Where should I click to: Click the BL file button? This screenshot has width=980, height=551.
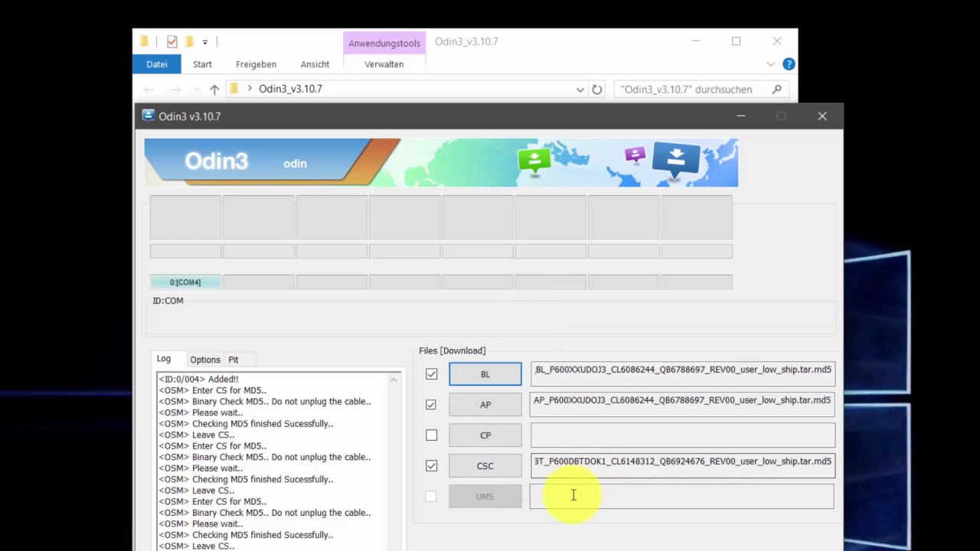pos(485,373)
